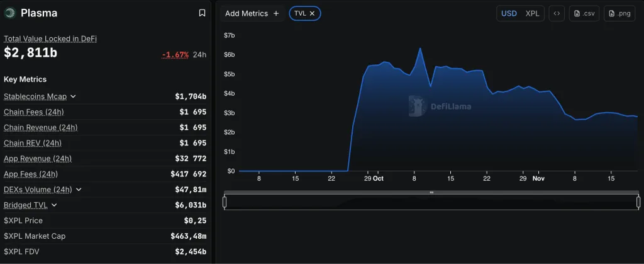The image size is (644, 264).
Task: Expand the Stablecoins Mcap row
Action: tap(73, 96)
